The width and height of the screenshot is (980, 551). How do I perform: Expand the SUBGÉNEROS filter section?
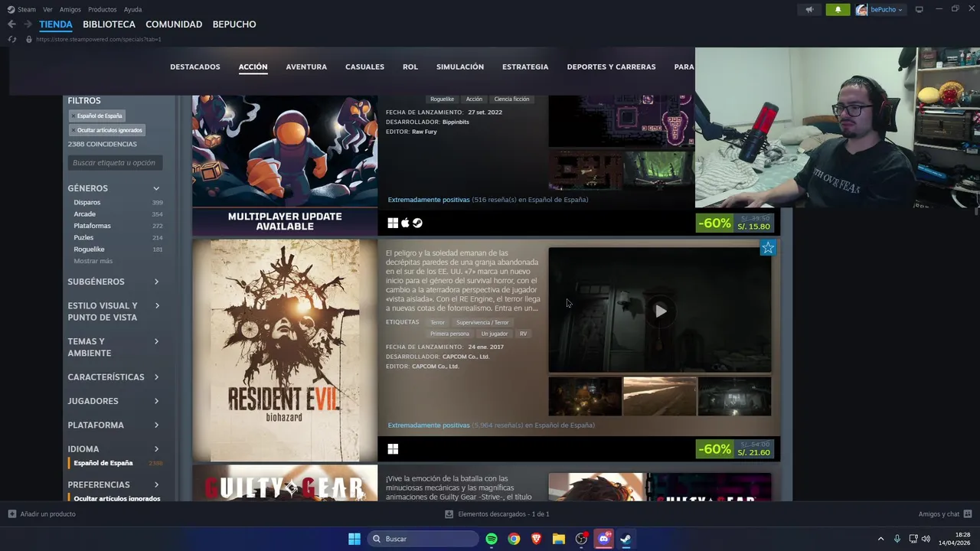tap(114, 282)
